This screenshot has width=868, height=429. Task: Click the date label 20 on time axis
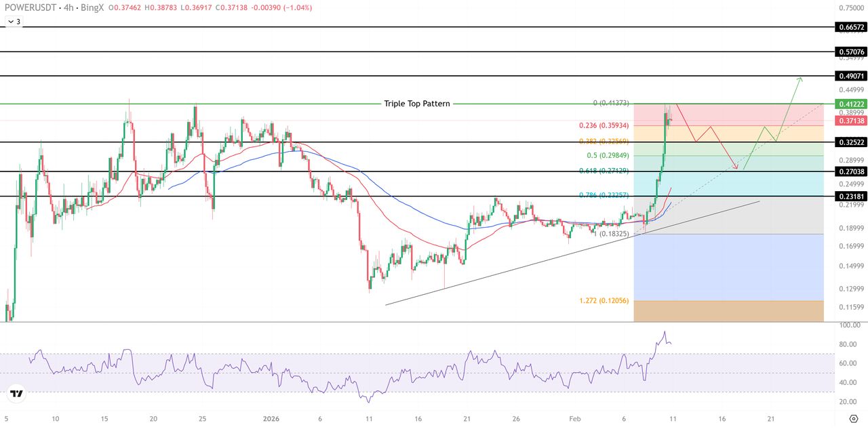[153, 418]
